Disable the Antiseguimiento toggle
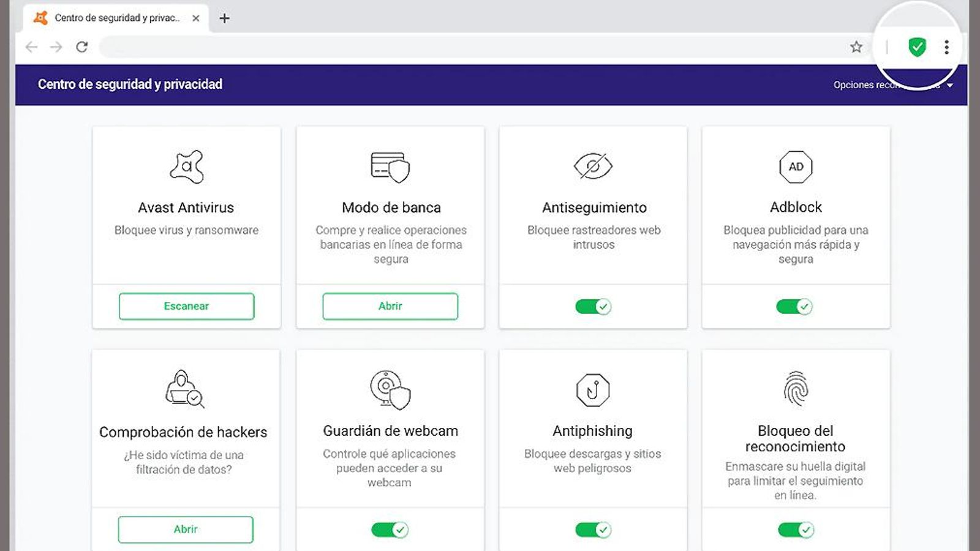This screenshot has width=980, height=551. (593, 306)
